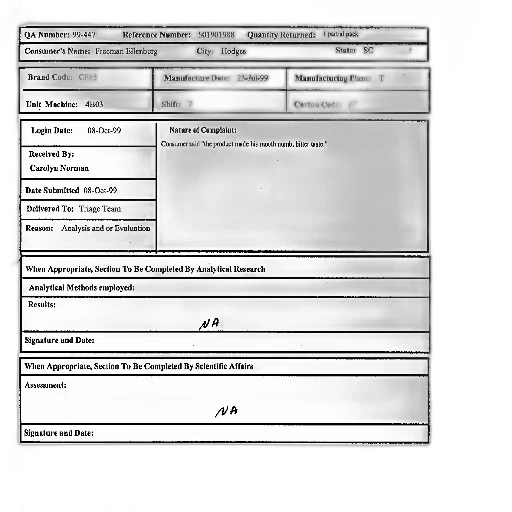Viewport: 512px width, 512px height.
Task: Click the Analytical Research section heading
Action: [x=146, y=269]
